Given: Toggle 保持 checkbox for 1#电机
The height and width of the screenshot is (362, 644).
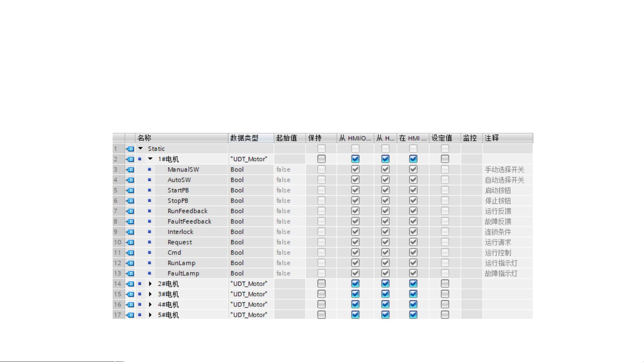Looking at the screenshot, I should click(x=321, y=159).
